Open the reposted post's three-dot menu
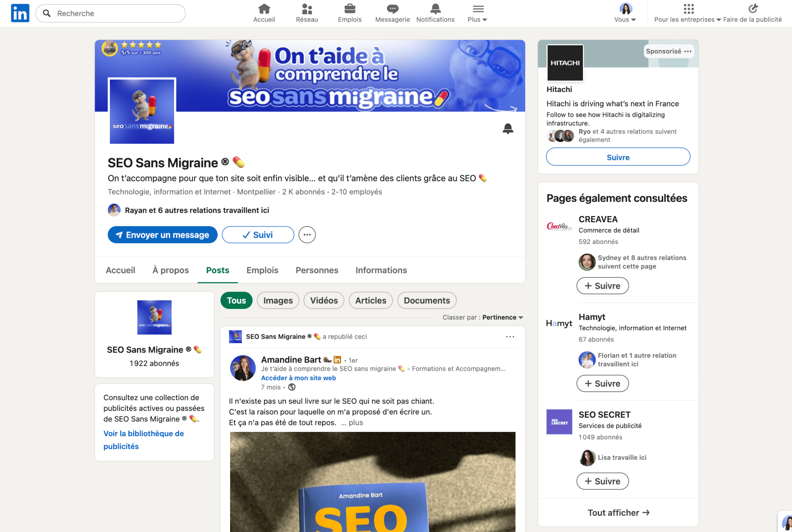This screenshot has height=532, width=792. [x=510, y=337]
